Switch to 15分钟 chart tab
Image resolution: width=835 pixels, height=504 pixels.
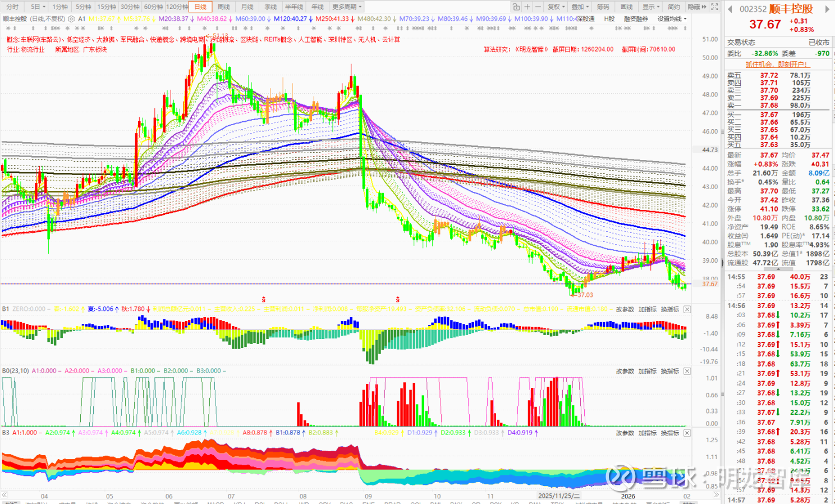tap(107, 7)
